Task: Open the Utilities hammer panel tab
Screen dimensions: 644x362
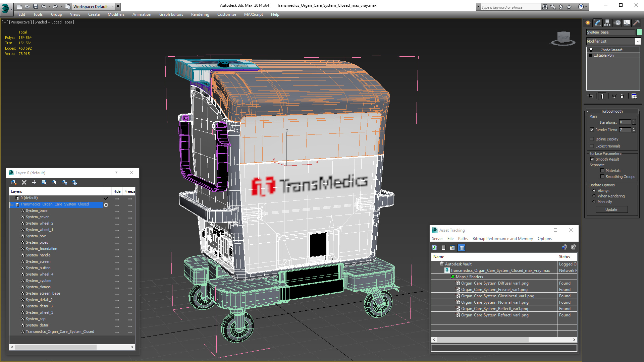Action: pyautogui.click(x=636, y=23)
